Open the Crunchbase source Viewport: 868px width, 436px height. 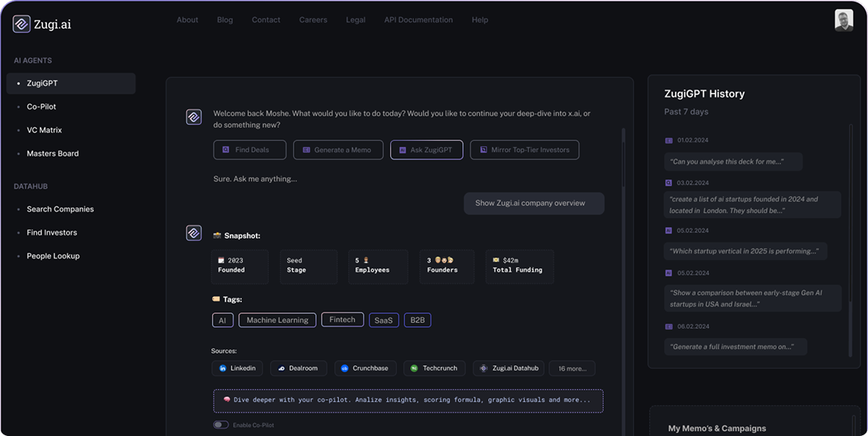[x=365, y=368]
